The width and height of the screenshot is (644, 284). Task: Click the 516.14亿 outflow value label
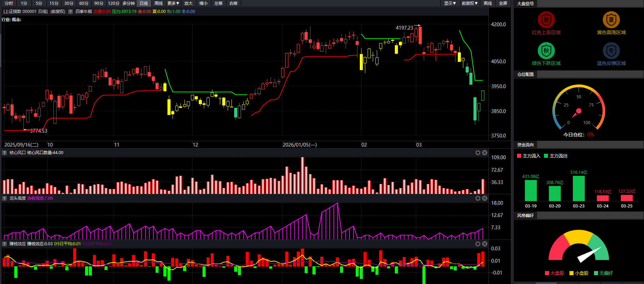click(579, 172)
